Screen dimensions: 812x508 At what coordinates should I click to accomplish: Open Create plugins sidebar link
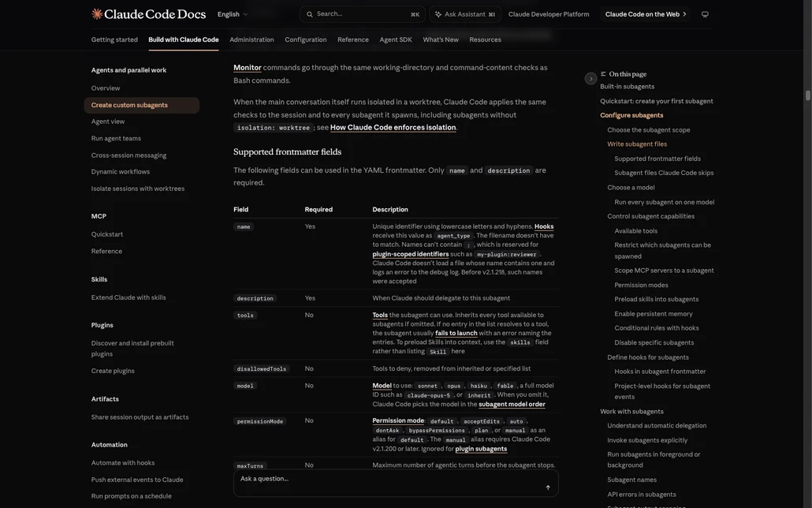(113, 371)
